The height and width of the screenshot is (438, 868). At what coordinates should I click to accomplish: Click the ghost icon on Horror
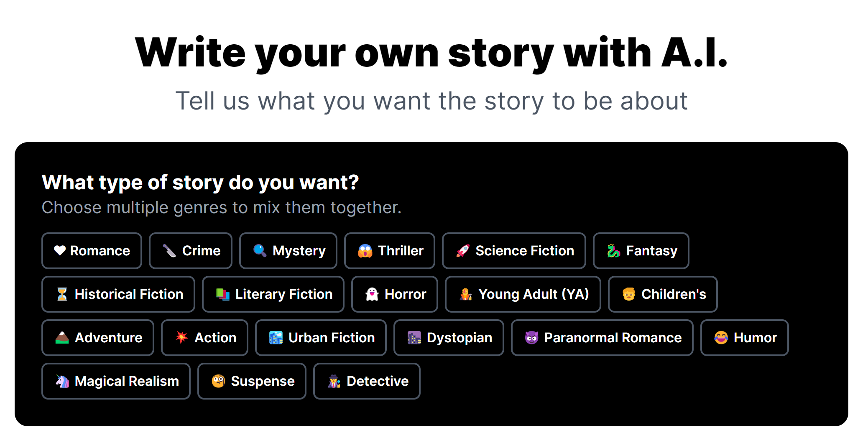(x=372, y=294)
